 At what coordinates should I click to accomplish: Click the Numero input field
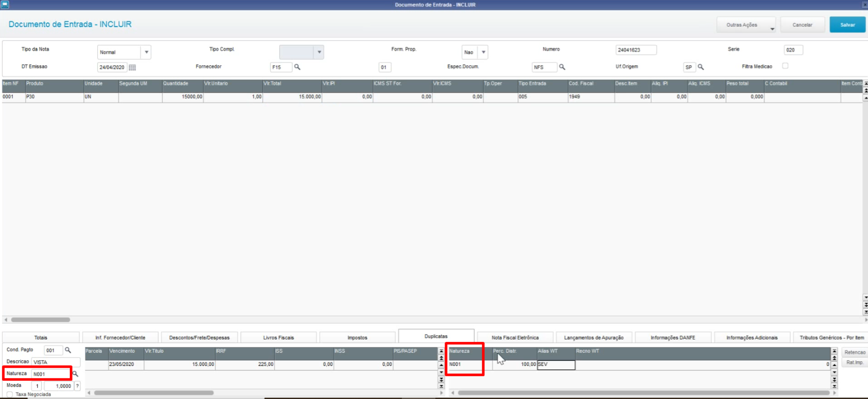click(x=636, y=50)
